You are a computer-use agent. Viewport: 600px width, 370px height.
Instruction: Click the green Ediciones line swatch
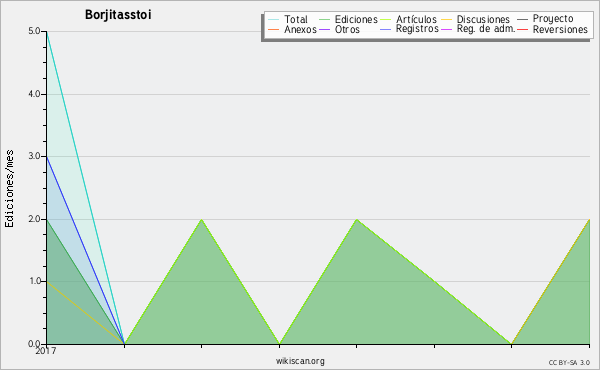click(324, 20)
